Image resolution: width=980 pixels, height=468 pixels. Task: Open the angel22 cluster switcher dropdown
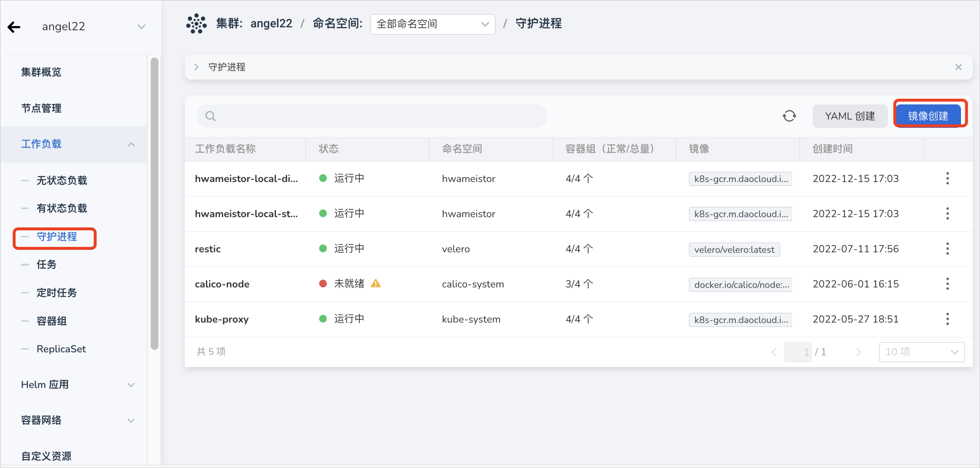point(141,27)
